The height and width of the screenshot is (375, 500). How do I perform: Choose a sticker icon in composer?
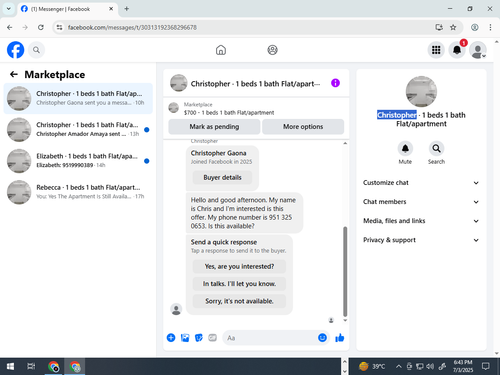tap(199, 338)
